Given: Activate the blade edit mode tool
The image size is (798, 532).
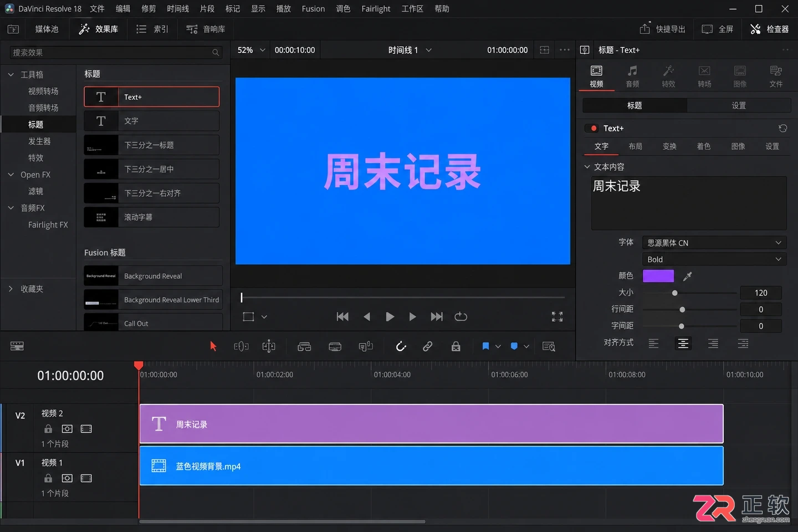Looking at the screenshot, I should point(269,346).
